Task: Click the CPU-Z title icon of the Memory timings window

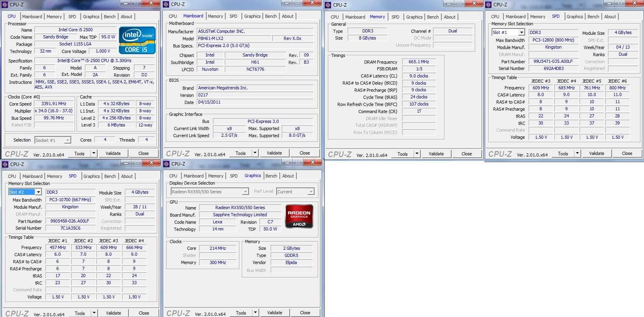Action: click(x=328, y=5)
